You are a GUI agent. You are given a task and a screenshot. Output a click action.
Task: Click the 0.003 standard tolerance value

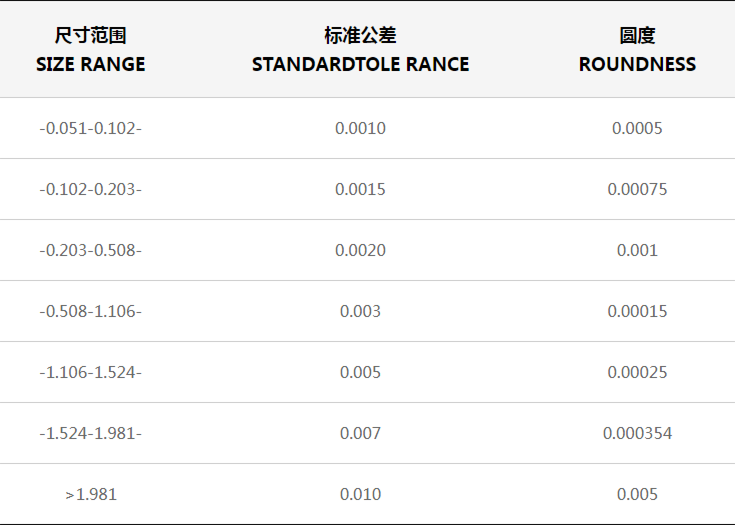point(360,311)
